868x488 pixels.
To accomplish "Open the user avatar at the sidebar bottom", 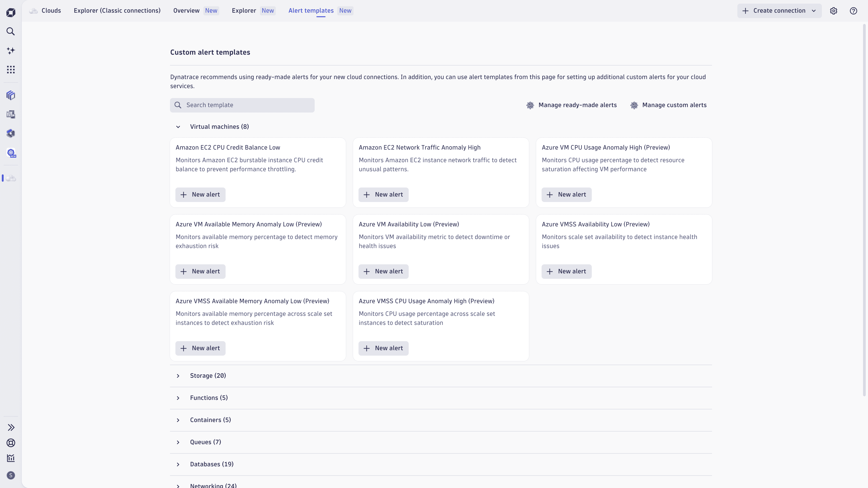I will click(x=10, y=475).
